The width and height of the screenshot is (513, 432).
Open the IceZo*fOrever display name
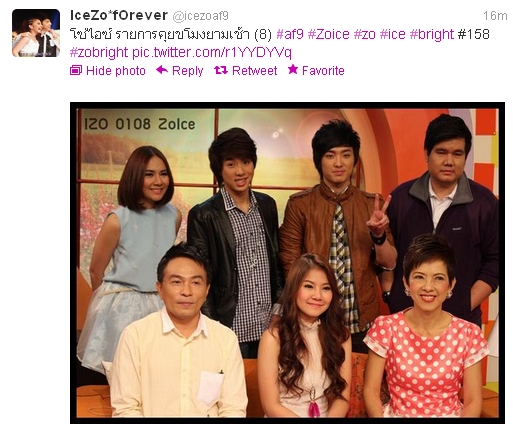point(119,15)
